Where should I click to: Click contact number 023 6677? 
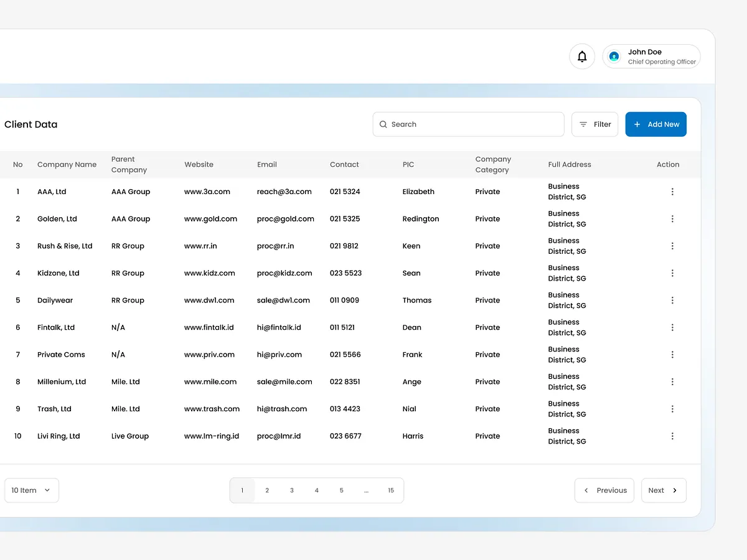click(345, 436)
